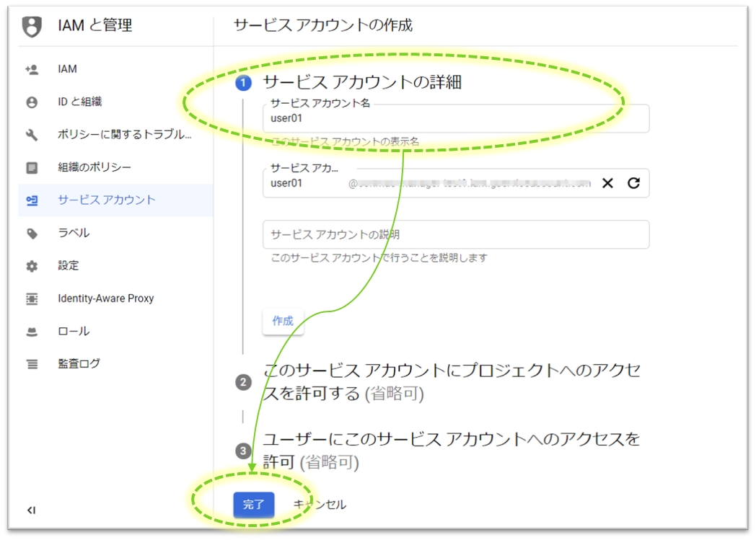Click the label tag icon
This screenshot has height=540, width=756.
pos(32,234)
